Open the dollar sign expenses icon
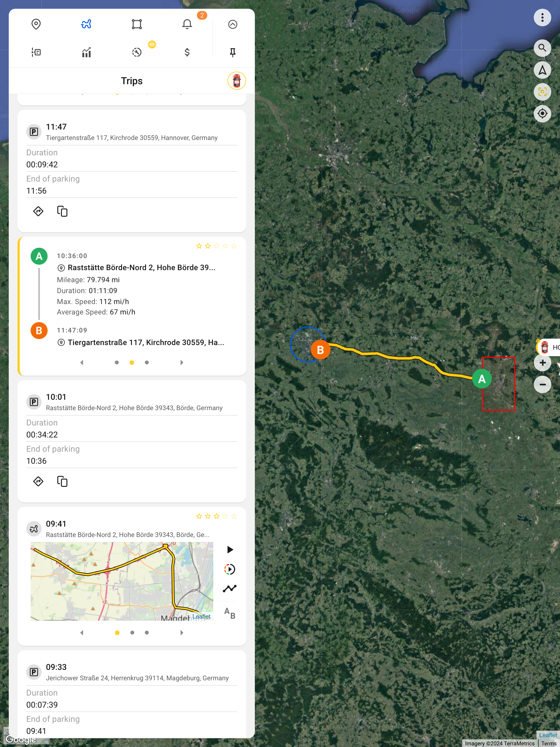Screen dimensions: 560x747 point(187,52)
